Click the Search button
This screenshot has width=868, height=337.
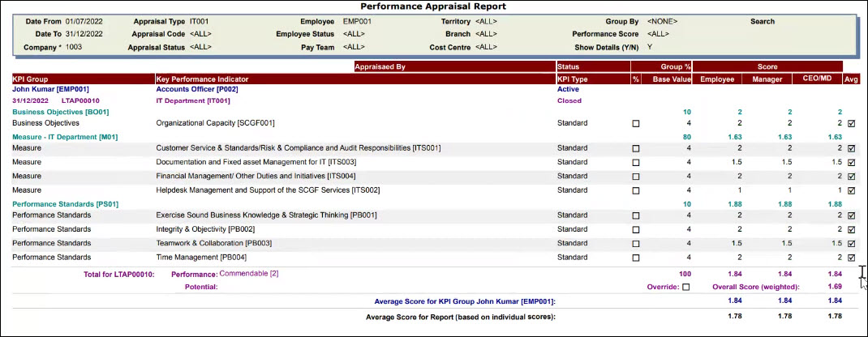click(x=762, y=22)
